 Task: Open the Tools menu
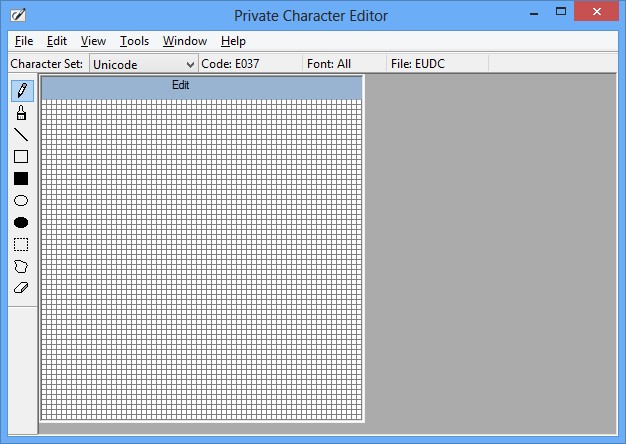pos(135,41)
